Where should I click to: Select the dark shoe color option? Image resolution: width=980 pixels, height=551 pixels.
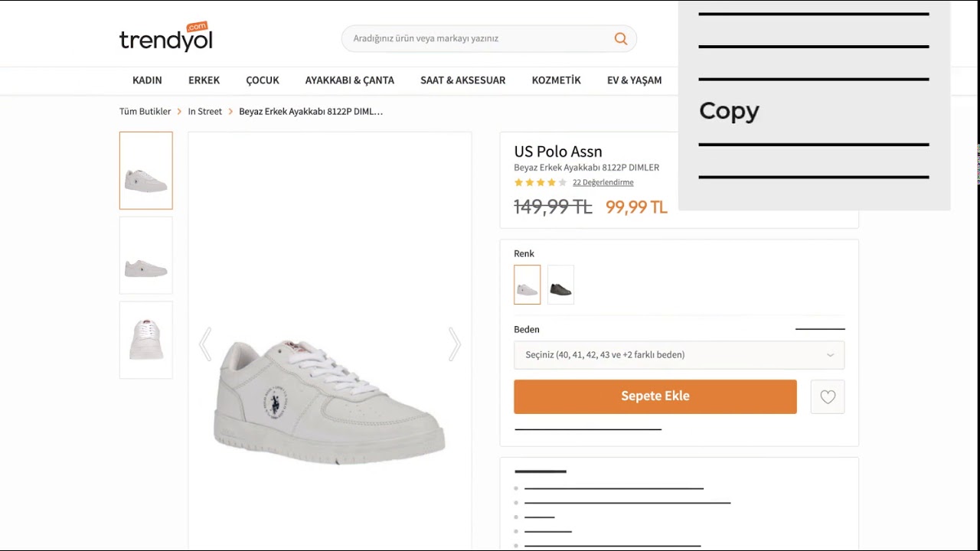pos(560,285)
